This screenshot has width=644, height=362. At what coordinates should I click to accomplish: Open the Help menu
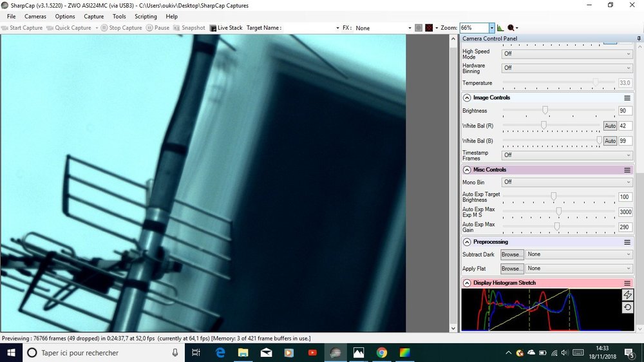[172, 17]
